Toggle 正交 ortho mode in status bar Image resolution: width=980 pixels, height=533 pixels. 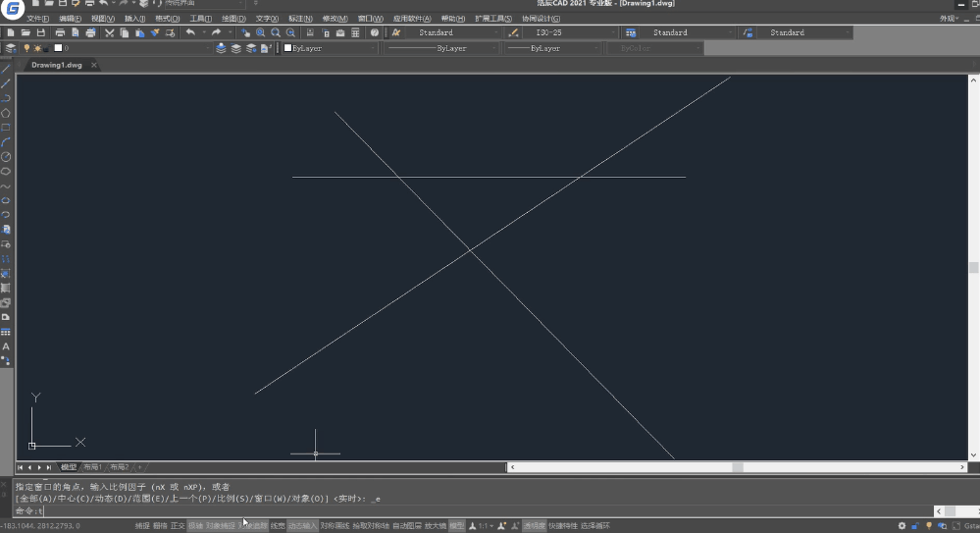pos(178,526)
